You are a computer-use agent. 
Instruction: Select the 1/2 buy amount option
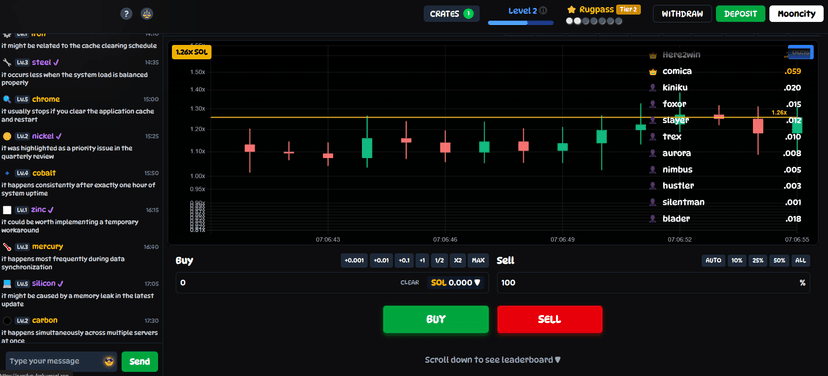coord(438,260)
